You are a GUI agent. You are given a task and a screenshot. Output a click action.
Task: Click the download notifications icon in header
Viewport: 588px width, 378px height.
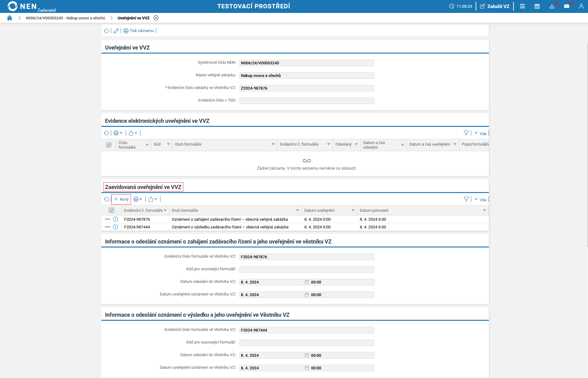pos(552,6)
